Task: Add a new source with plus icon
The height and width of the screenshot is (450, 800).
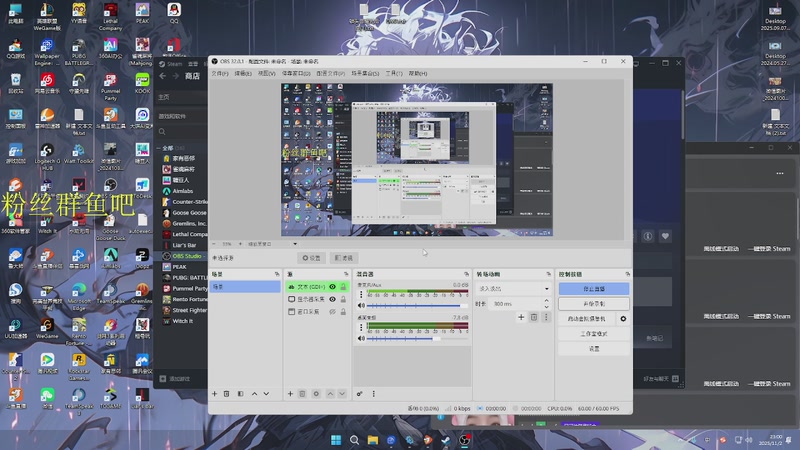Action: (x=290, y=394)
